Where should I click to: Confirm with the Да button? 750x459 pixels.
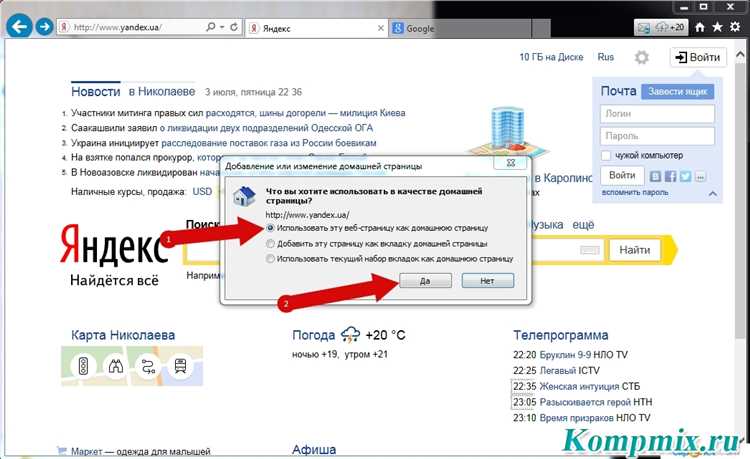[x=425, y=281]
